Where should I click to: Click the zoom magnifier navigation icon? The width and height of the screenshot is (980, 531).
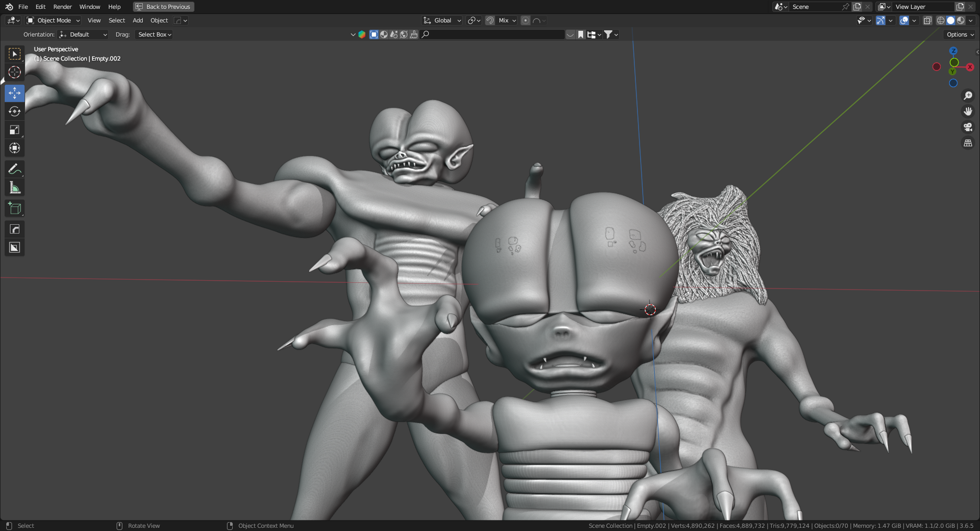[x=968, y=96]
